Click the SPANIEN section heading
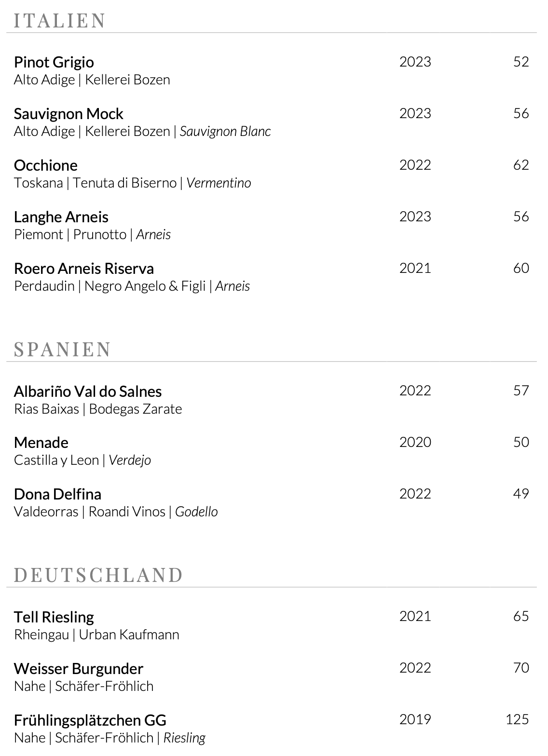The height and width of the screenshot is (756, 548). pyautogui.click(x=63, y=349)
